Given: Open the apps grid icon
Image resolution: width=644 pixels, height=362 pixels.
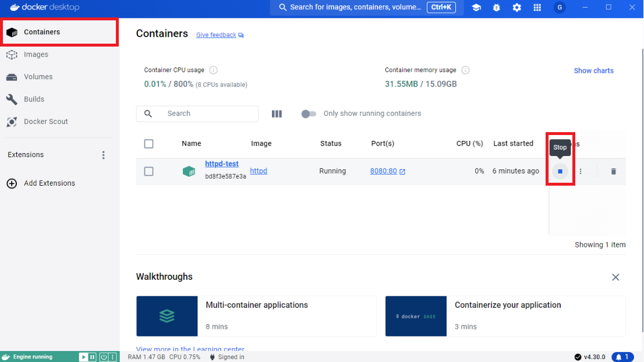Looking at the screenshot, I should (x=537, y=8).
